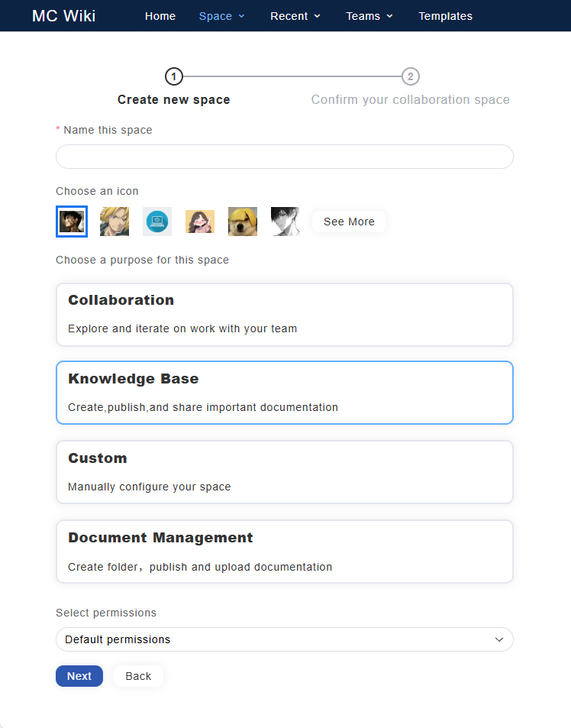Choose the Knowledge Base purpose option
This screenshot has width=571, height=728.
[284, 393]
